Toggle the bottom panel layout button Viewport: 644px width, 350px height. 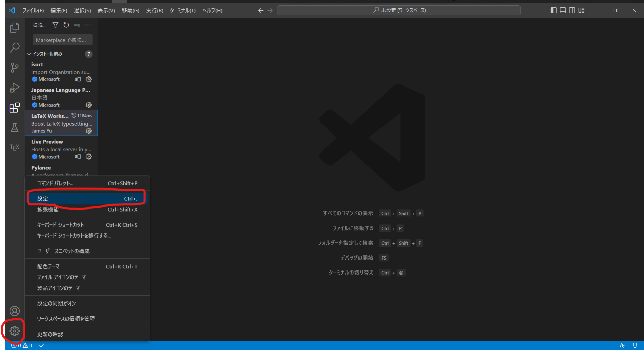[x=563, y=10]
